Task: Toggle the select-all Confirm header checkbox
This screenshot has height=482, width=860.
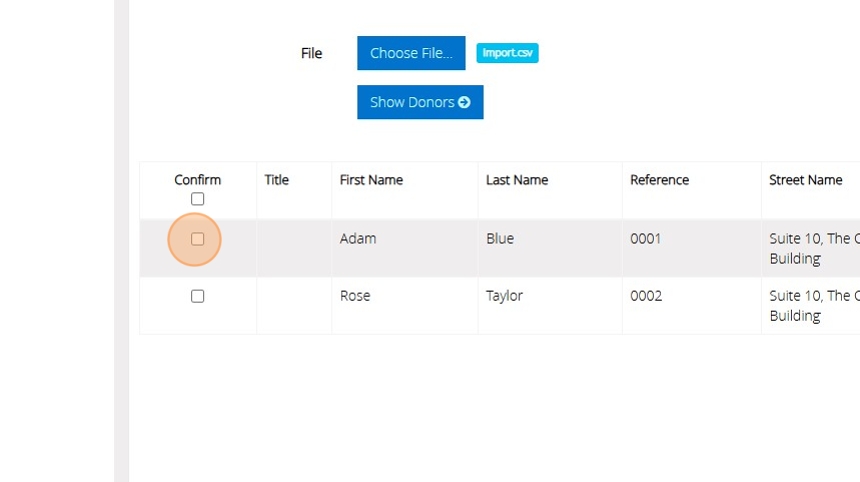Action: [197, 199]
